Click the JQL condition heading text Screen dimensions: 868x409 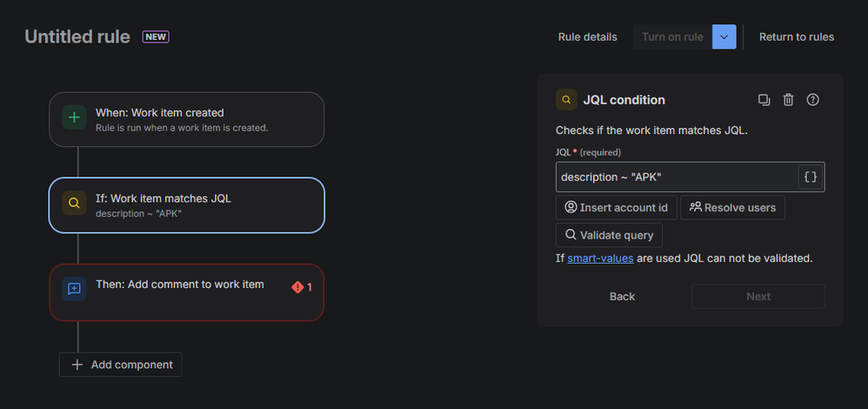point(624,100)
